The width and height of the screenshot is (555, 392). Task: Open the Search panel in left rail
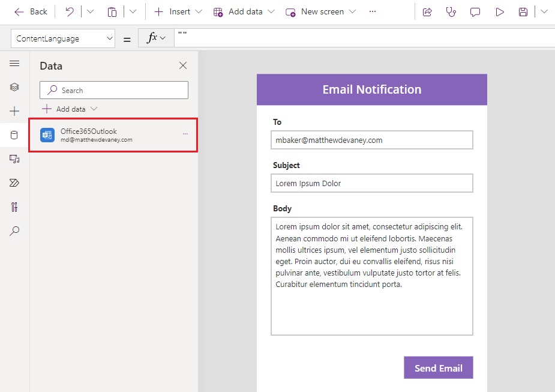pyautogui.click(x=14, y=231)
